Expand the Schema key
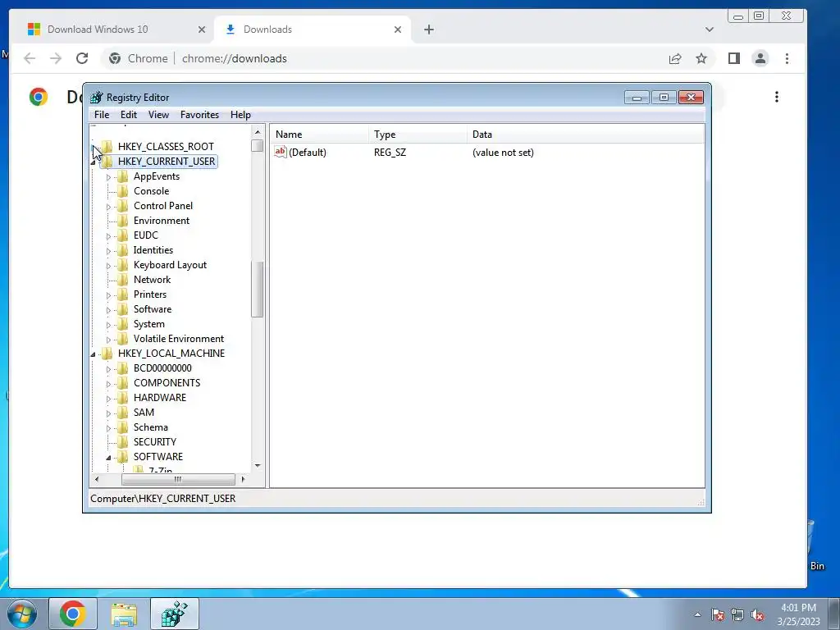This screenshot has width=840, height=630. coord(108,427)
